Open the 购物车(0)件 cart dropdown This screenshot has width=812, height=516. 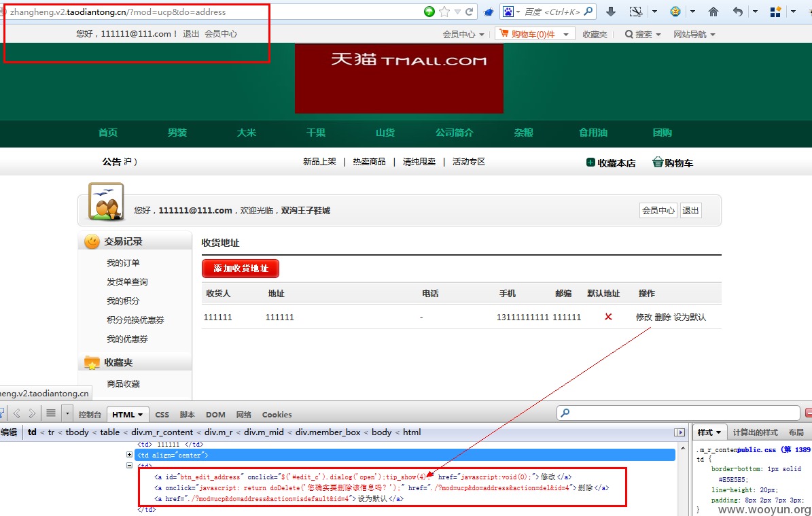[535, 34]
